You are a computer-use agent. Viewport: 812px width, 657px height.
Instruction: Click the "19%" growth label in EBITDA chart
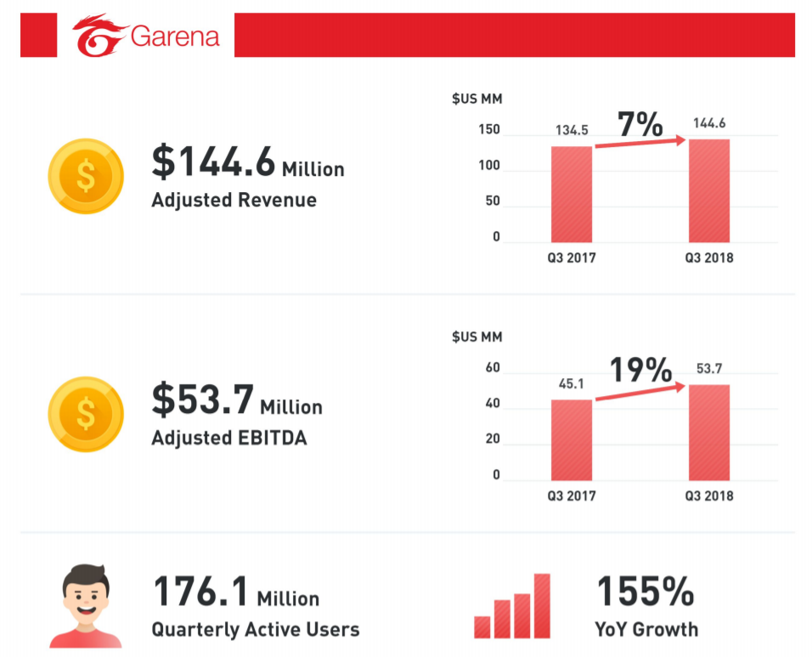tap(640, 370)
